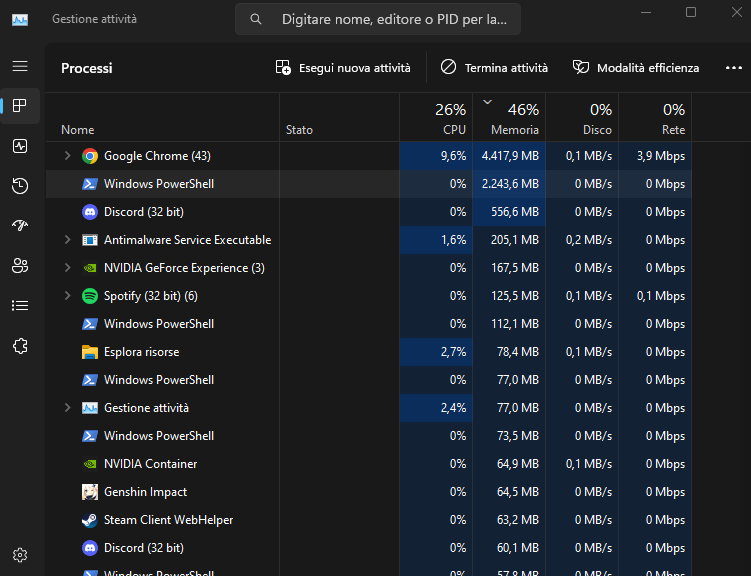The image size is (751, 576).
Task: Select the Esplora risorse process name
Action: (x=141, y=352)
